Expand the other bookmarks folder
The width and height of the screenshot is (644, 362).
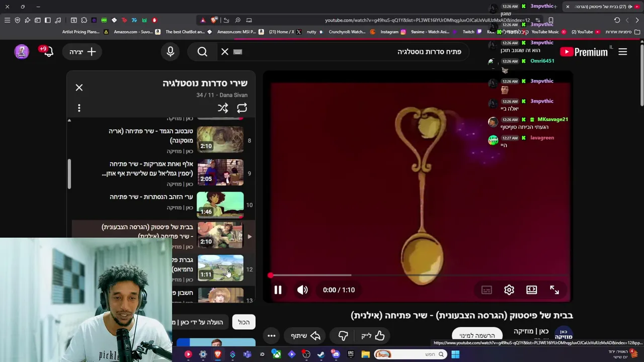tap(622, 32)
